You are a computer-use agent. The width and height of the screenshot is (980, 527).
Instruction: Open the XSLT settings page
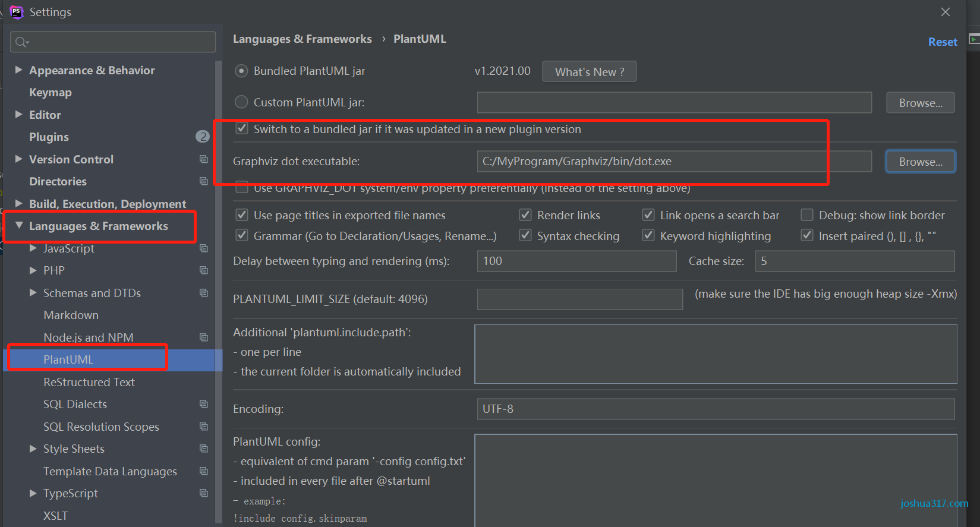coord(55,516)
